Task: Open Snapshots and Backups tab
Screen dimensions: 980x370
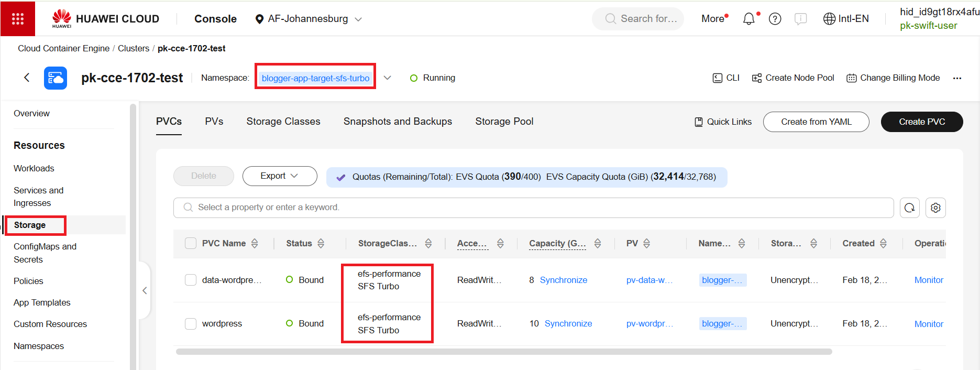Action: click(398, 122)
